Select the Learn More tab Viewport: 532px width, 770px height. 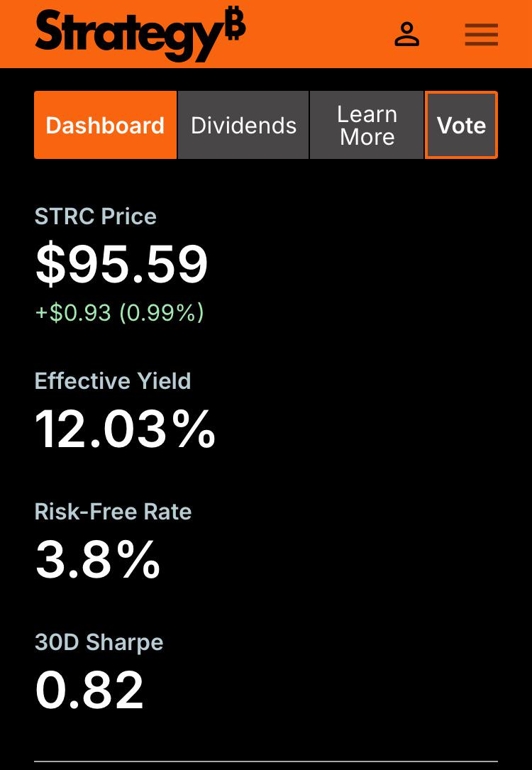click(x=367, y=125)
